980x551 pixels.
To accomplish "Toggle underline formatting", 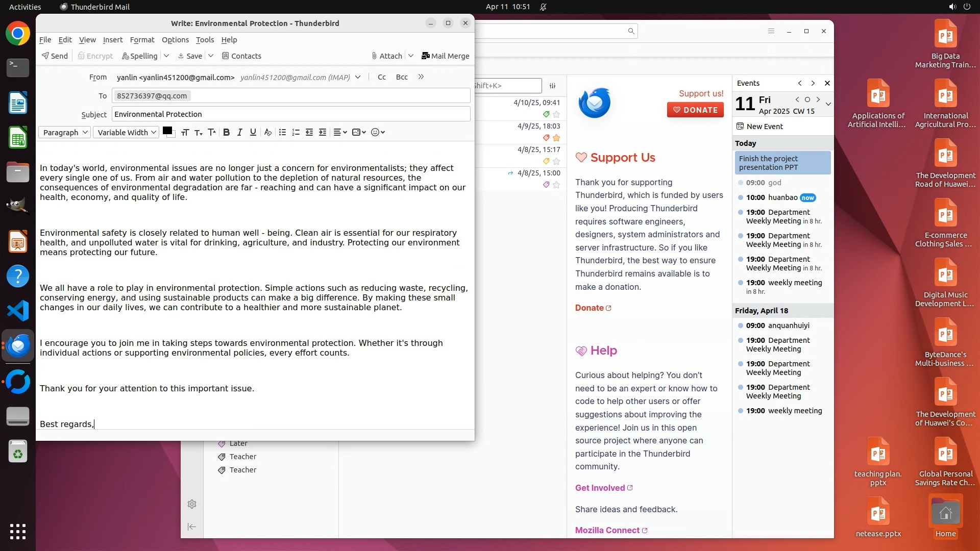I will click(x=253, y=132).
